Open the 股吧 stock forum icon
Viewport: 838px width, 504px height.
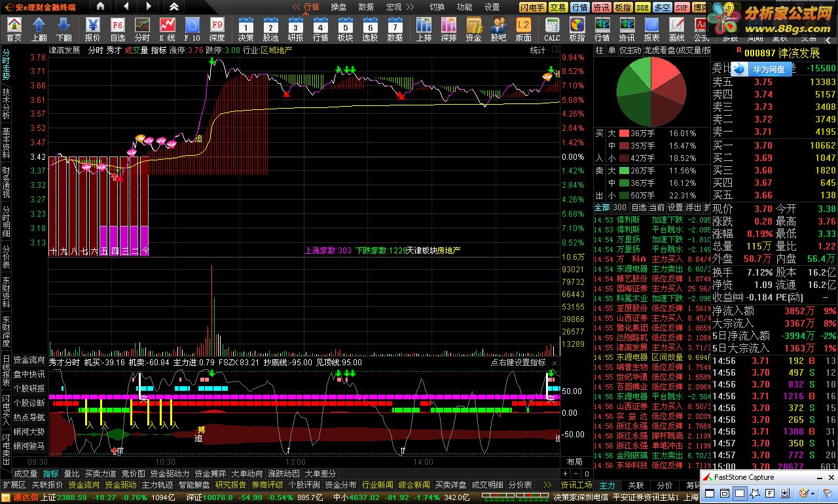click(x=498, y=29)
